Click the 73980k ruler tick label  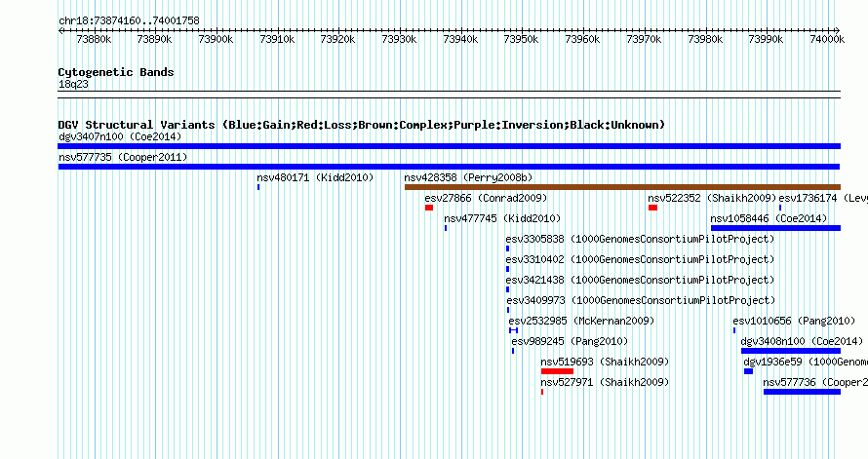click(x=705, y=39)
